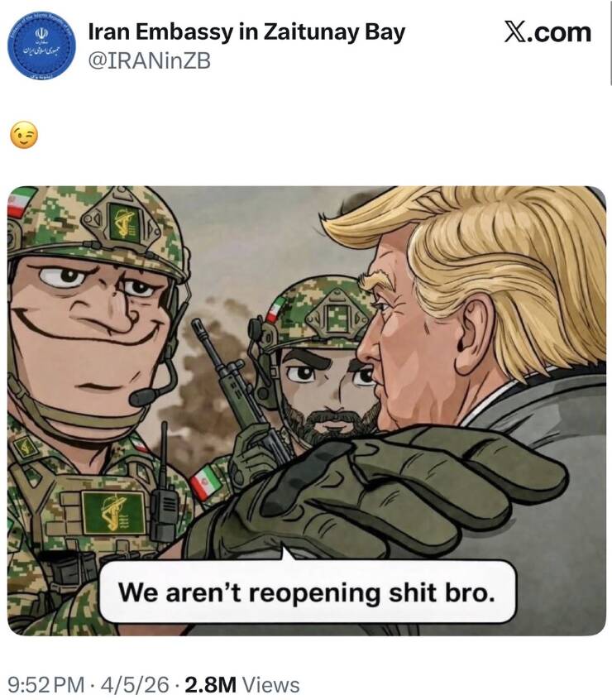Click the flag patch on the bearded soldier's helmet

point(275,309)
